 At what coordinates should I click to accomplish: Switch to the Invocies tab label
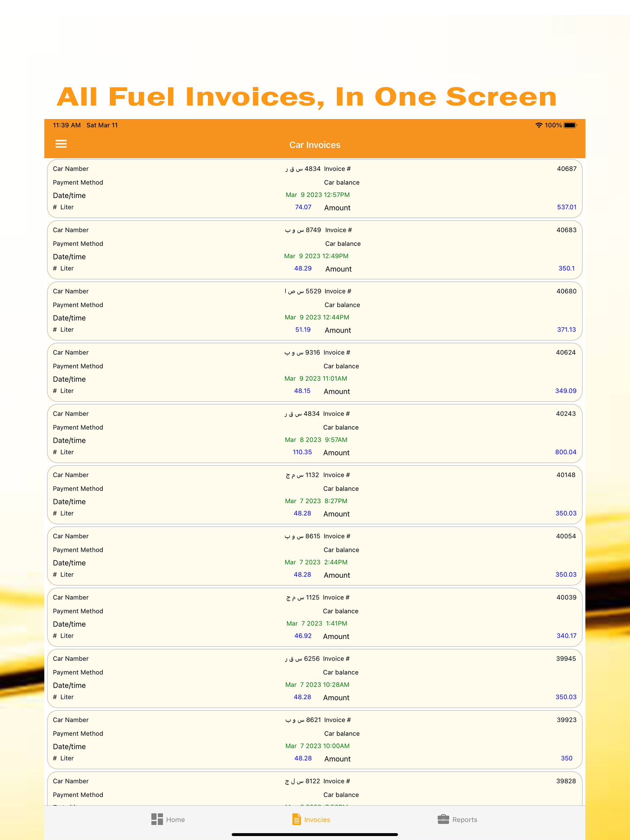(x=317, y=819)
